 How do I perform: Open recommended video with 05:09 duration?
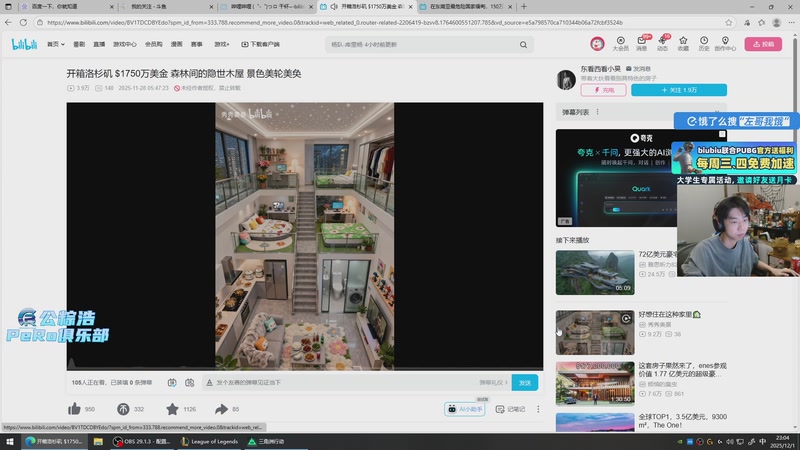tap(595, 272)
